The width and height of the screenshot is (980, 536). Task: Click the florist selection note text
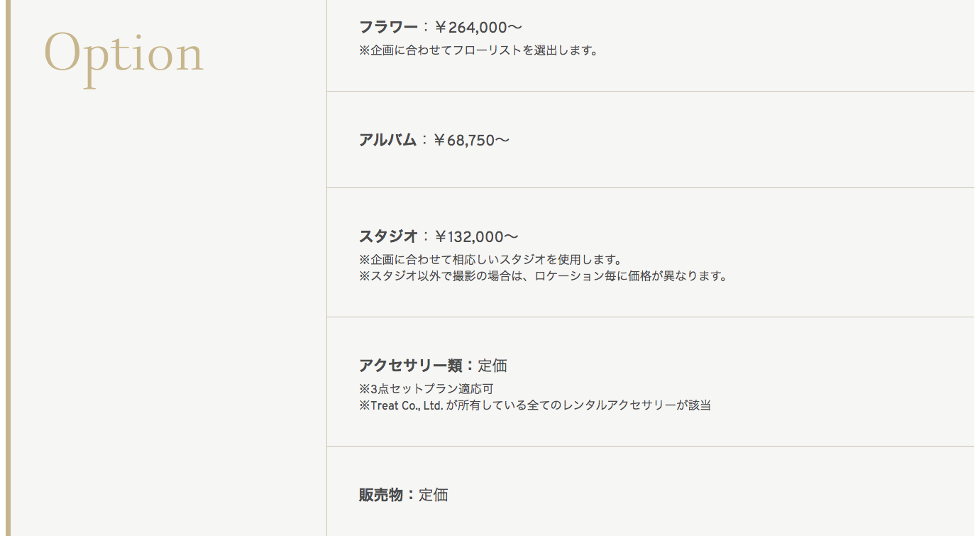(x=478, y=50)
